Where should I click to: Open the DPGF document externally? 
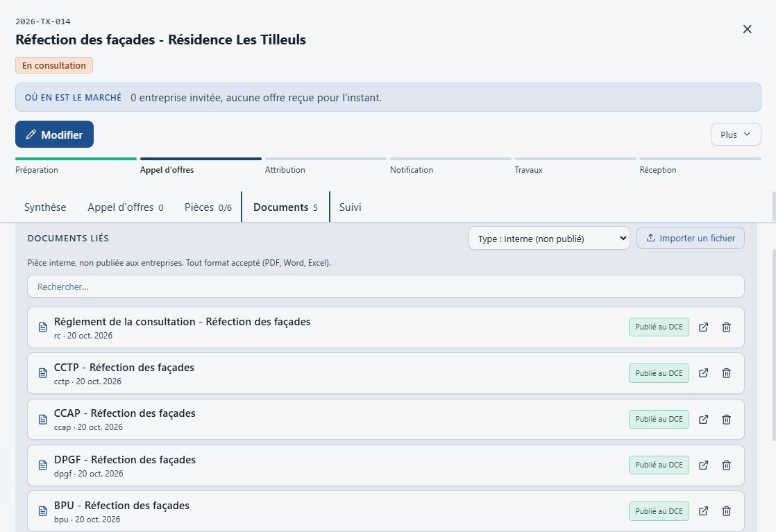point(703,465)
